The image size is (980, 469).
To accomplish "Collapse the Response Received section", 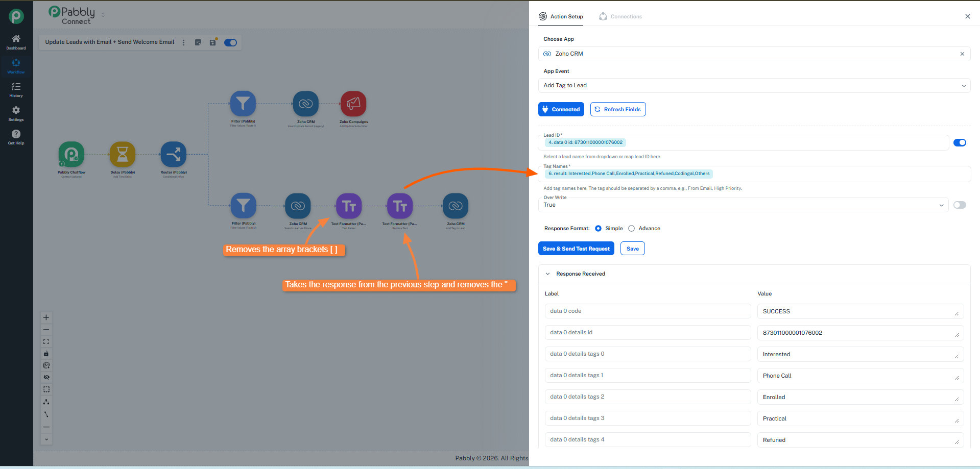I will coord(548,274).
